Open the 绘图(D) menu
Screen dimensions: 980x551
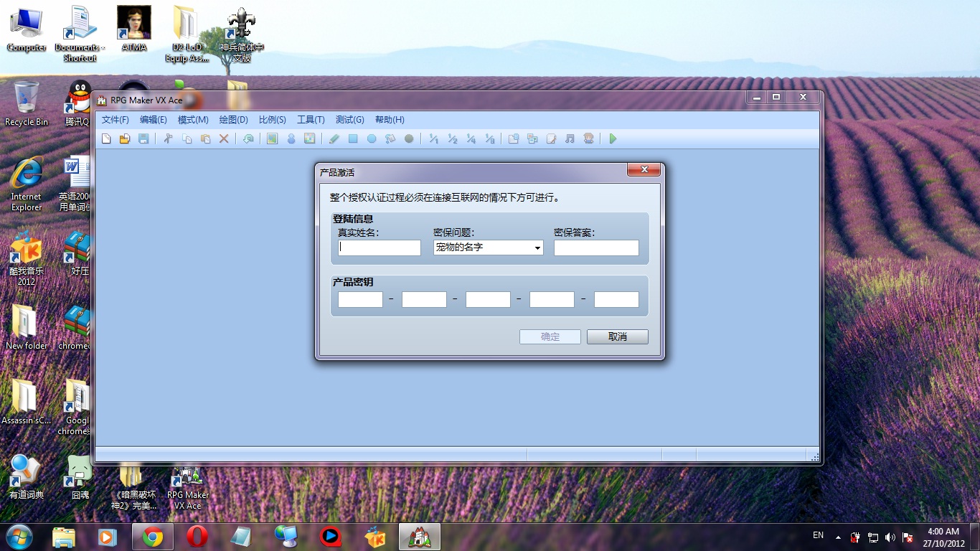(233, 120)
